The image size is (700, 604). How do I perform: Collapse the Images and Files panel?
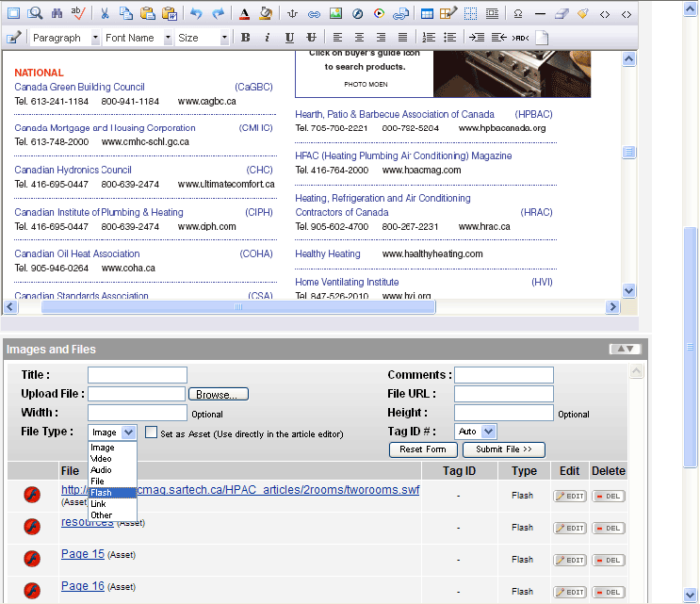click(625, 349)
